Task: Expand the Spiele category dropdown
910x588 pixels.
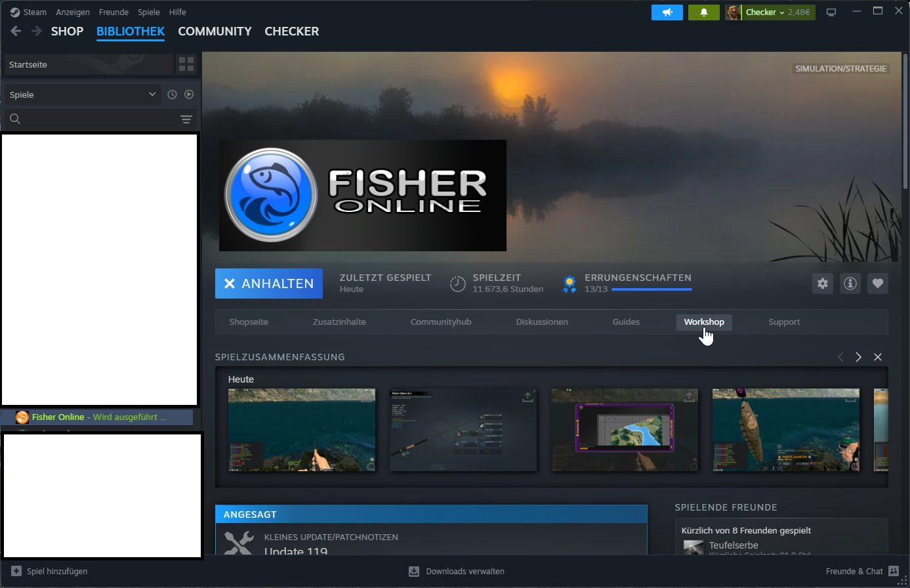Action: (83, 94)
